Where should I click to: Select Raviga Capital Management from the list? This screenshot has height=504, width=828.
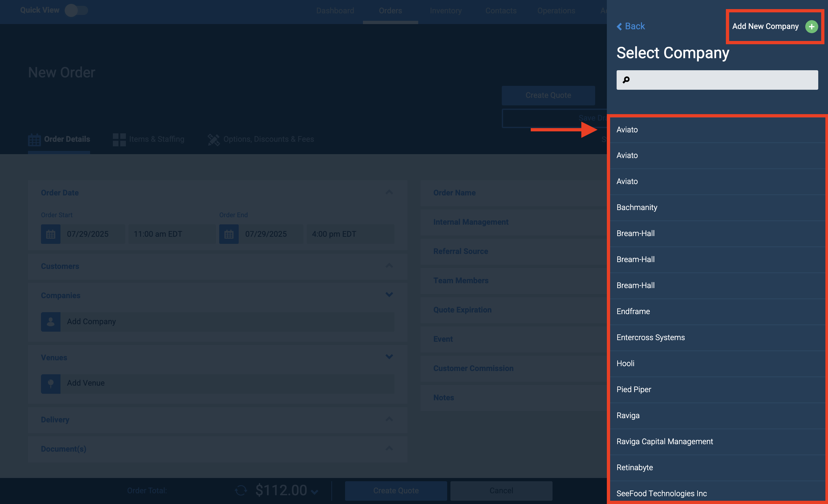[x=718, y=442]
